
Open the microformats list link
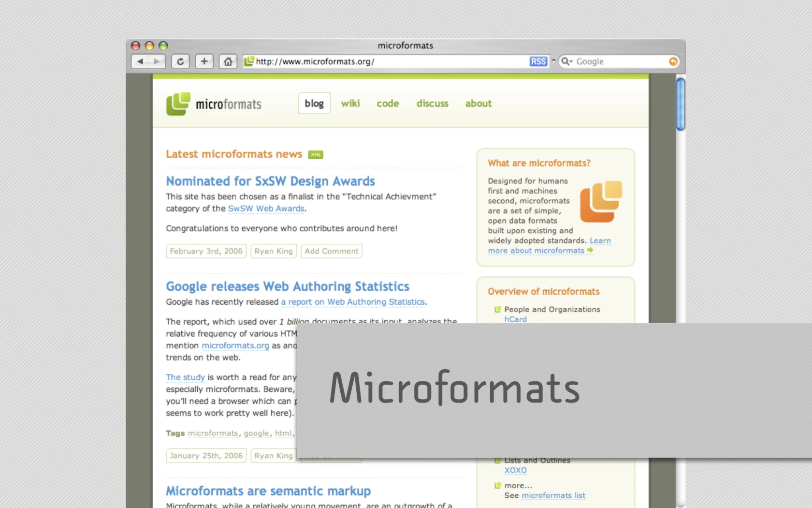point(553,495)
